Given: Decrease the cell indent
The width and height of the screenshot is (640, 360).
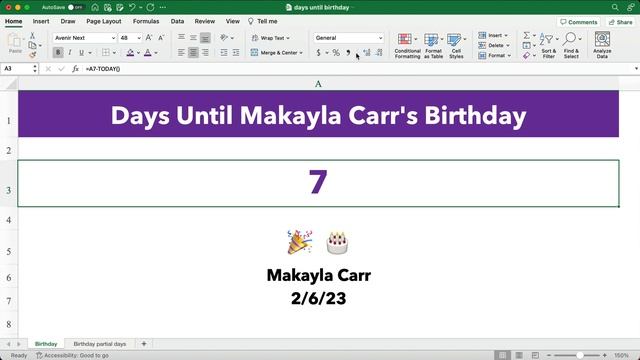Looking at the screenshot, I should (x=224, y=52).
